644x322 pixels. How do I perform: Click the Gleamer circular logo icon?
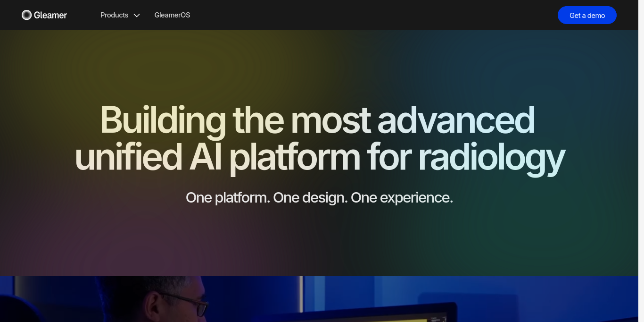(26, 15)
